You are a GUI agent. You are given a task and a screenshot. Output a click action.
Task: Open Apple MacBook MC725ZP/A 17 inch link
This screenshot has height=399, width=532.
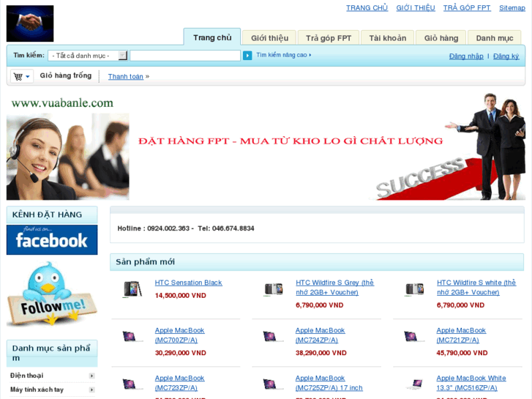click(329, 383)
